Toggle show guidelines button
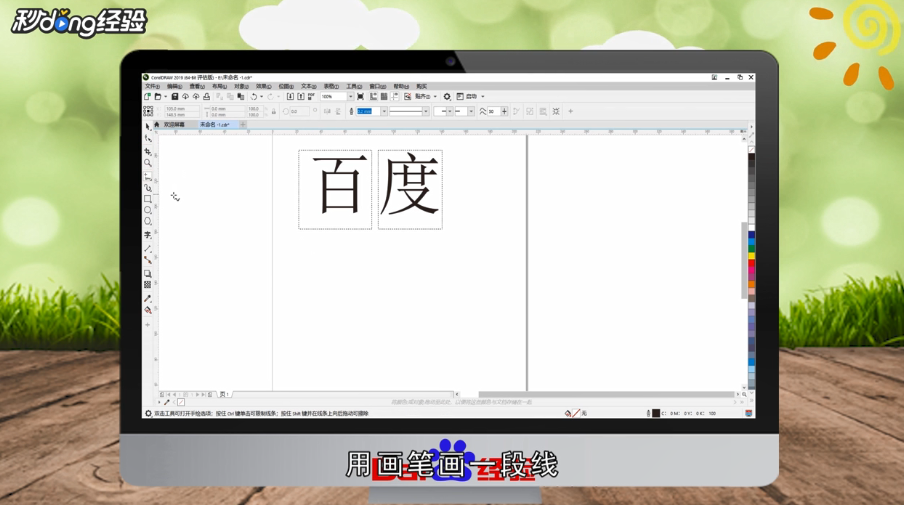This screenshot has height=505, width=904. (x=394, y=96)
